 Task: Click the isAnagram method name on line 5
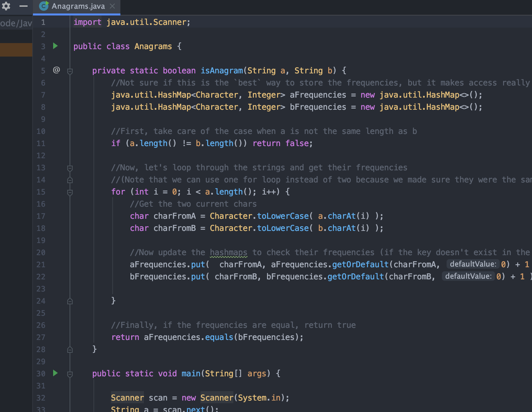point(222,71)
